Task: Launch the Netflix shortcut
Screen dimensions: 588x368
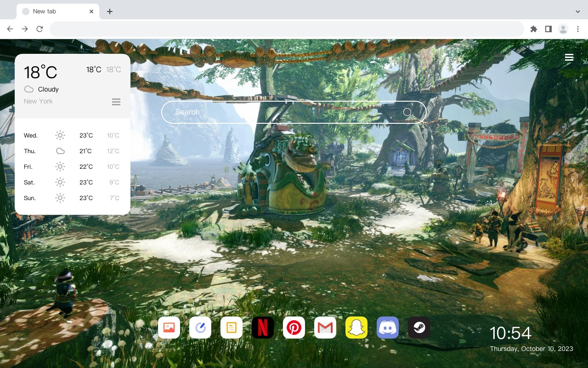Action: (x=263, y=328)
